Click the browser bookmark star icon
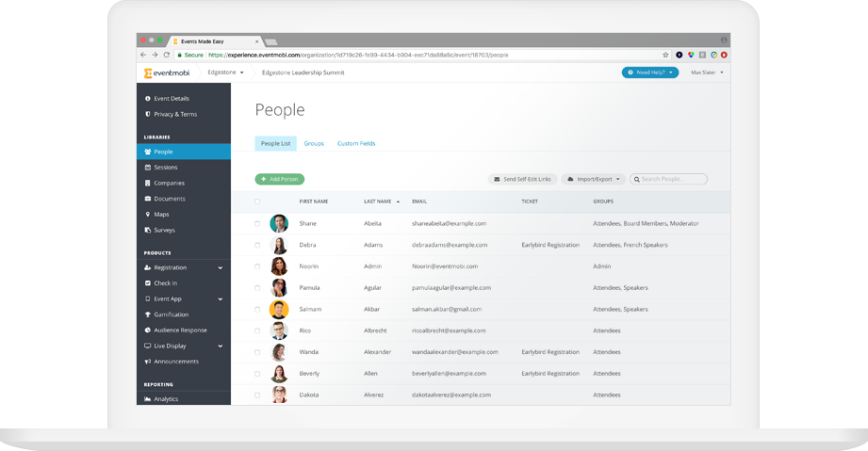The height and width of the screenshot is (451, 868). [x=665, y=56]
